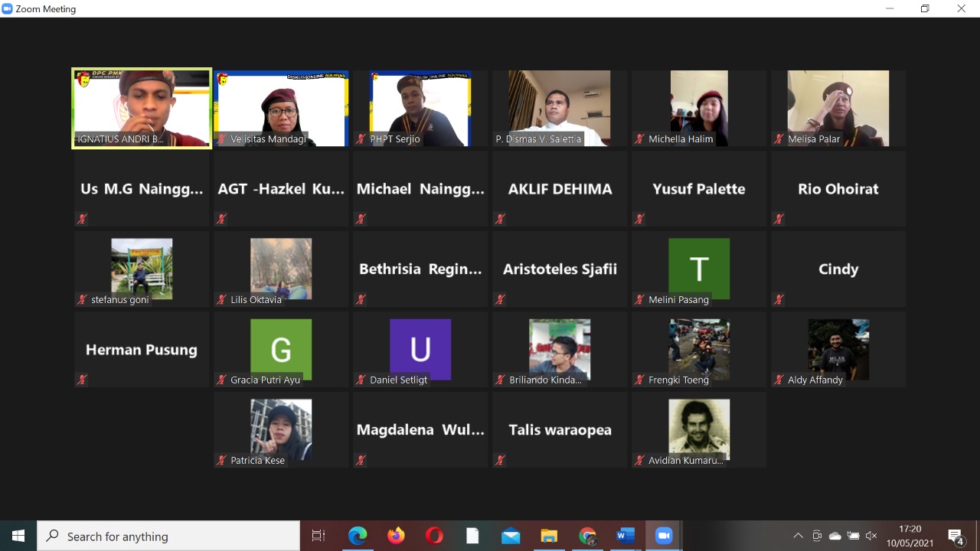This screenshot has height=551, width=980.
Task: Launch Firefox from the taskbar
Action: [x=396, y=536]
